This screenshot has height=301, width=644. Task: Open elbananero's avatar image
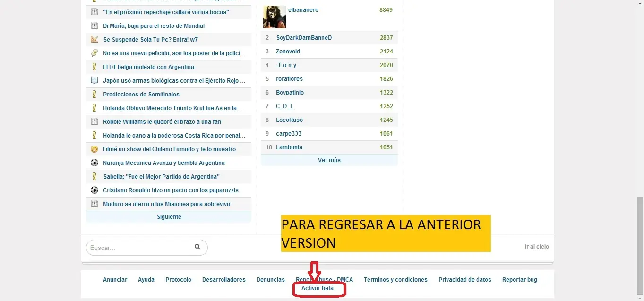[275, 17]
